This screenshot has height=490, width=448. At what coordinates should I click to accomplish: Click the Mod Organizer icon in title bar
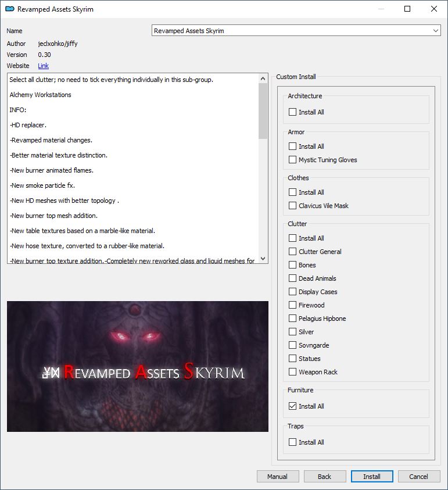coord(10,9)
